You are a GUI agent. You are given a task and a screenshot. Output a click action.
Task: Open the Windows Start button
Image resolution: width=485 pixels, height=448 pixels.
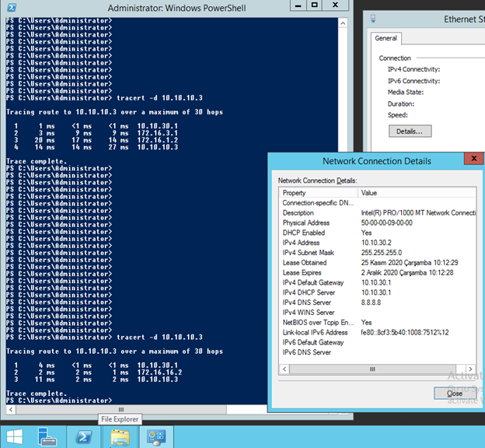click(x=15, y=437)
